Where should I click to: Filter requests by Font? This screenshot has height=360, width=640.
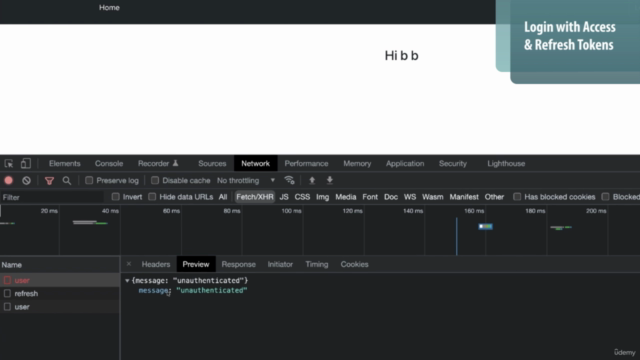370,197
